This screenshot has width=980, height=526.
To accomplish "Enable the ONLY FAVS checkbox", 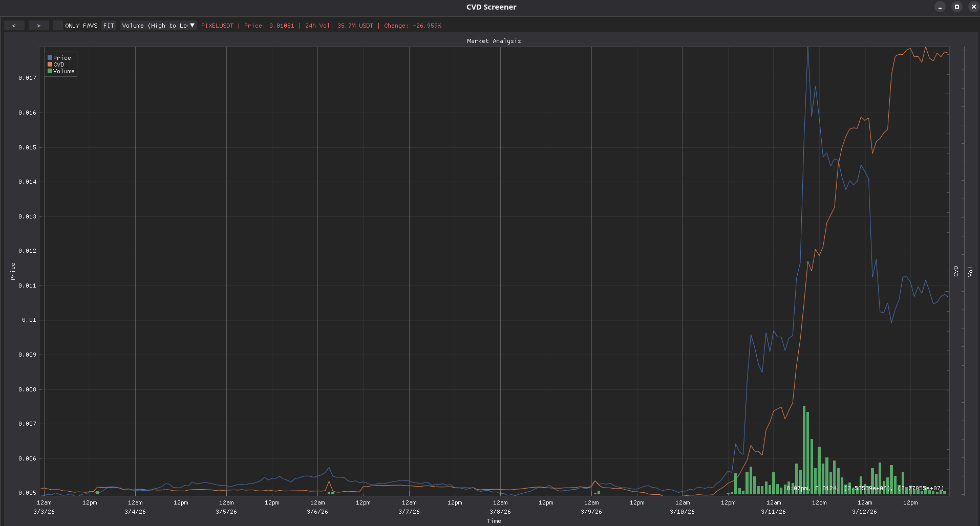I will [x=58, y=26].
